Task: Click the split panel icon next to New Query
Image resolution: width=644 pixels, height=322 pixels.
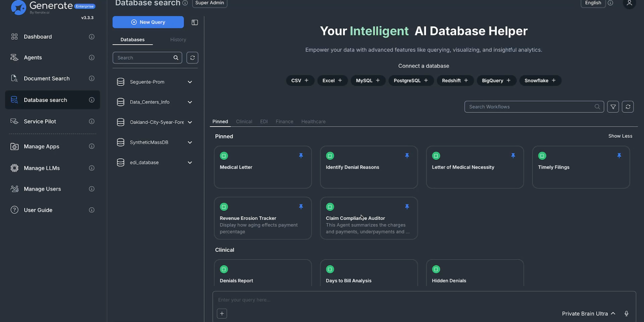Action: (x=195, y=22)
